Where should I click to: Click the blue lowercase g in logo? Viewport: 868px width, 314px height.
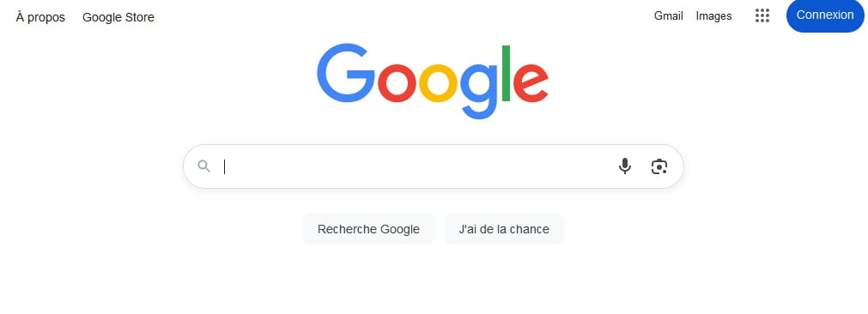[479, 91]
